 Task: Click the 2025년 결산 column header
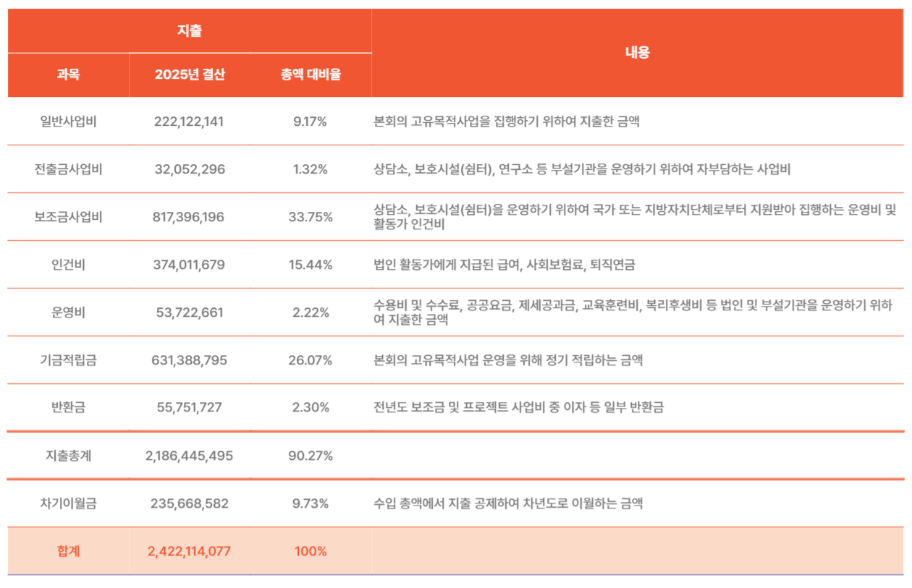click(190, 74)
